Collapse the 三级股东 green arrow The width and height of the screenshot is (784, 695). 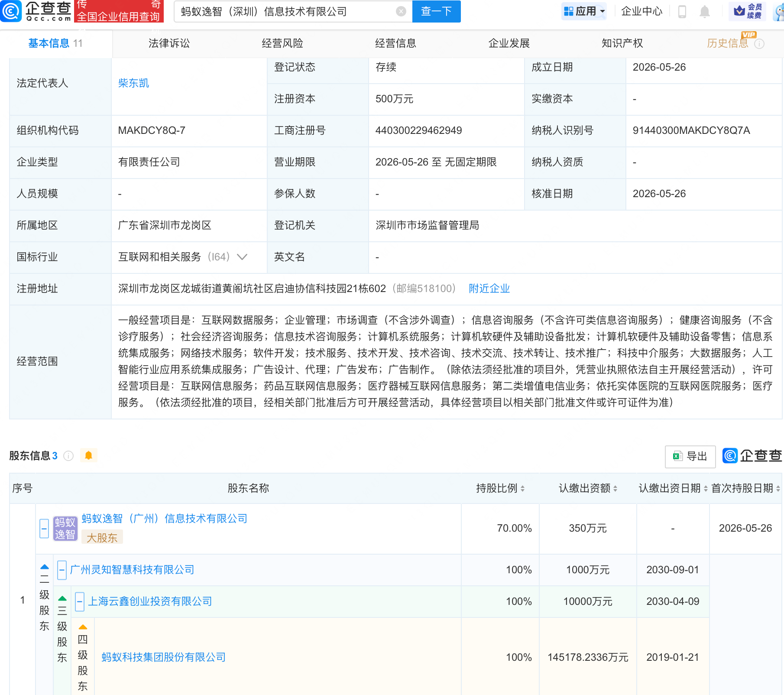tap(62, 598)
